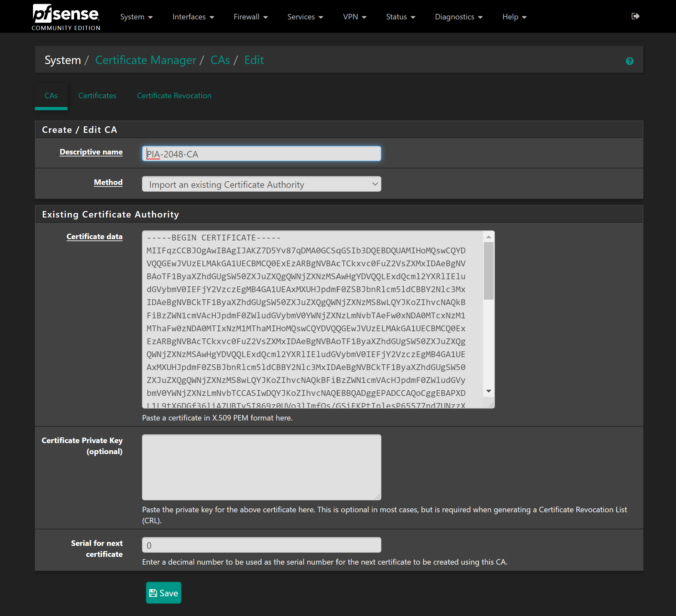This screenshot has width=676, height=616.
Task: Click the System breadcrumb text
Action: (63, 60)
